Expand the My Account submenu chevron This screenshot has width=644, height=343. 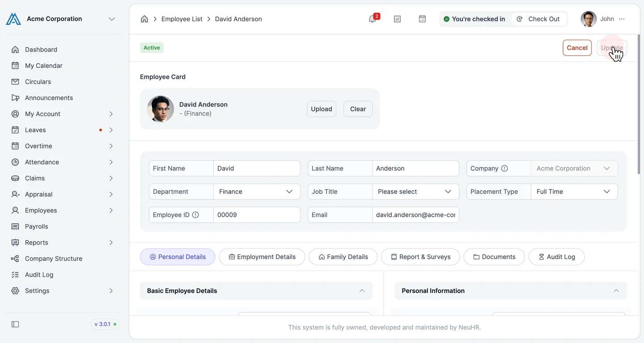[111, 114]
